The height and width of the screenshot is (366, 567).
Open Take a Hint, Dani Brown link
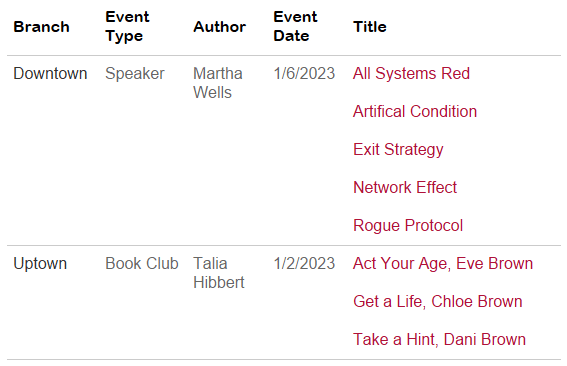[439, 339]
